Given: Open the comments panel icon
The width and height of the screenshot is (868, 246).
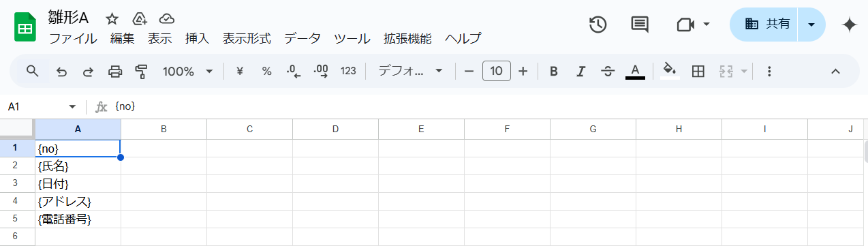Looking at the screenshot, I should pyautogui.click(x=639, y=25).
